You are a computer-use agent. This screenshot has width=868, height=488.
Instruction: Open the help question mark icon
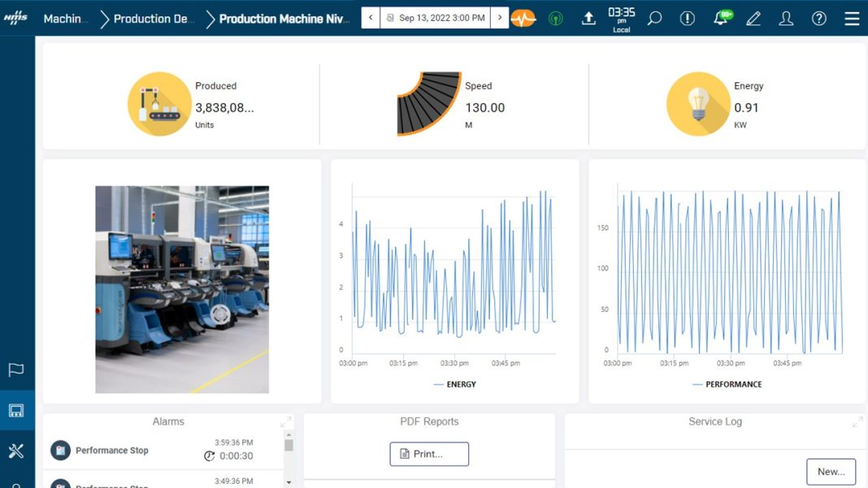[818, 18]
